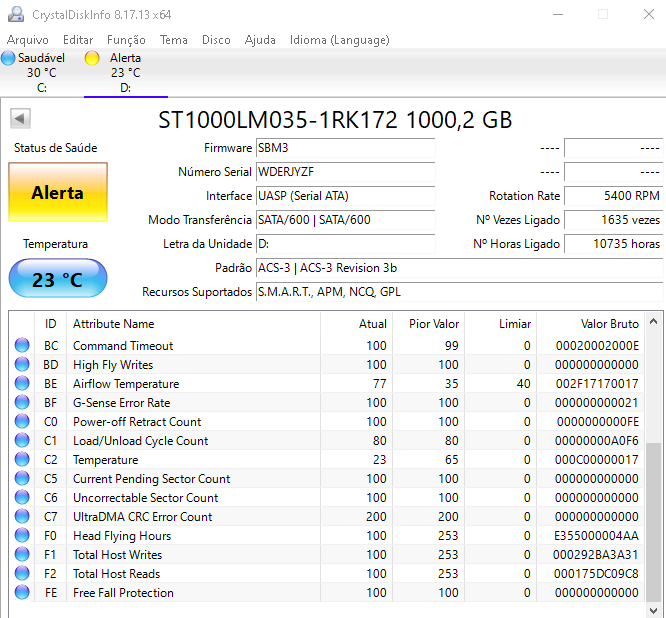This screenshot has width=666, height=618.
Task: Open the Idioma (Language) menu
Action: (x=340, y=40)
